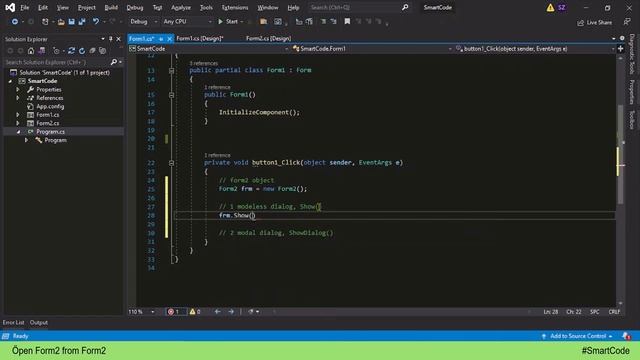Image resolution: width=640 pixels, height=360 pixels.
Task: Toggle pin on the Form1.cs tab
Action: pos(161,39)
